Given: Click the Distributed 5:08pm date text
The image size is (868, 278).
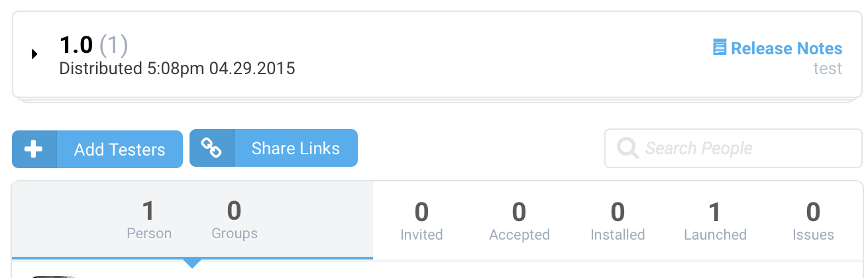Looking at the screenshot, I should pos(177,68).
